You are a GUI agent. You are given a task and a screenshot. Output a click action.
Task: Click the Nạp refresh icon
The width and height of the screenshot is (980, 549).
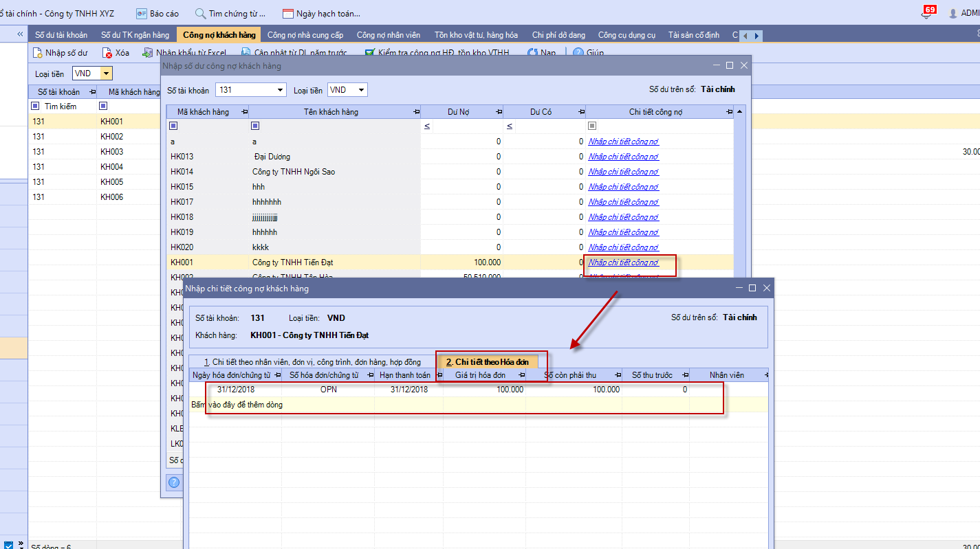[x=532, y=53]
